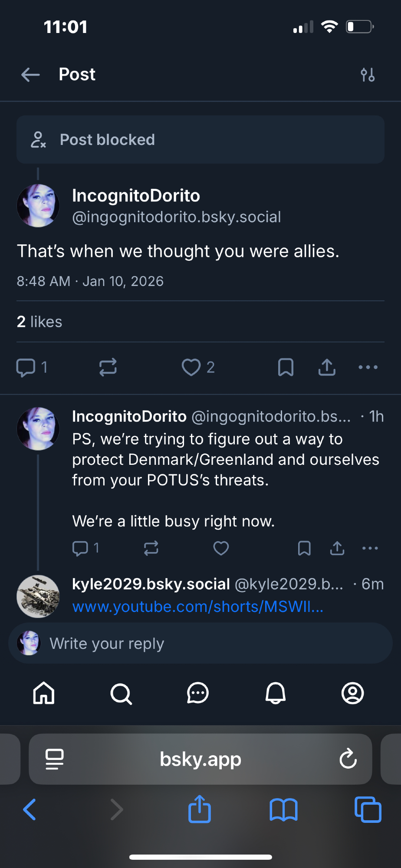This screenshot has width=401, height=868.
Task: Bookmark the main post
Action: click(286, 367)
